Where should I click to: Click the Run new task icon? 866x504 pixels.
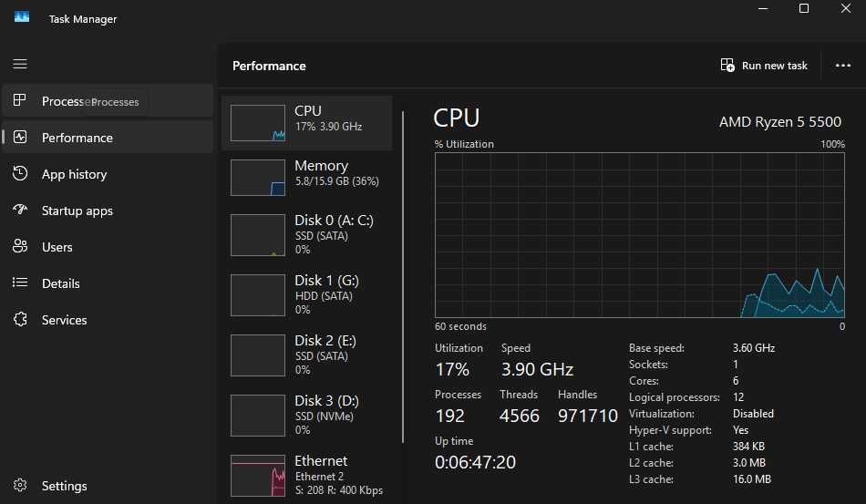pos(727,65)
